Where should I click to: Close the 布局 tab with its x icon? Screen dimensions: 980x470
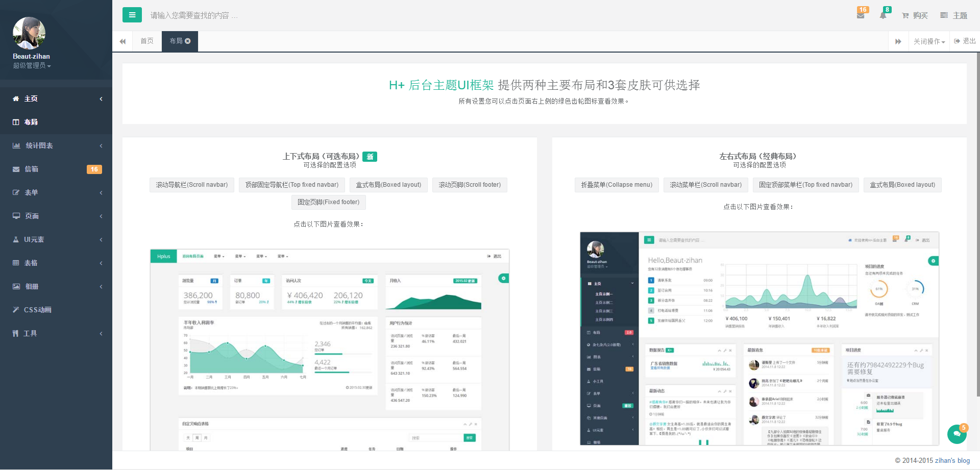[x=188, y=41]
